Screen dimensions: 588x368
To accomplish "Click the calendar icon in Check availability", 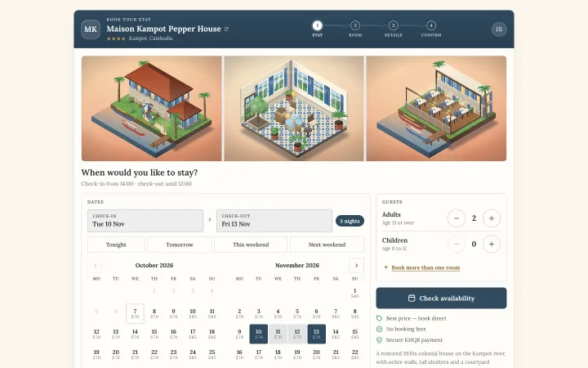I will pos(412,298).
